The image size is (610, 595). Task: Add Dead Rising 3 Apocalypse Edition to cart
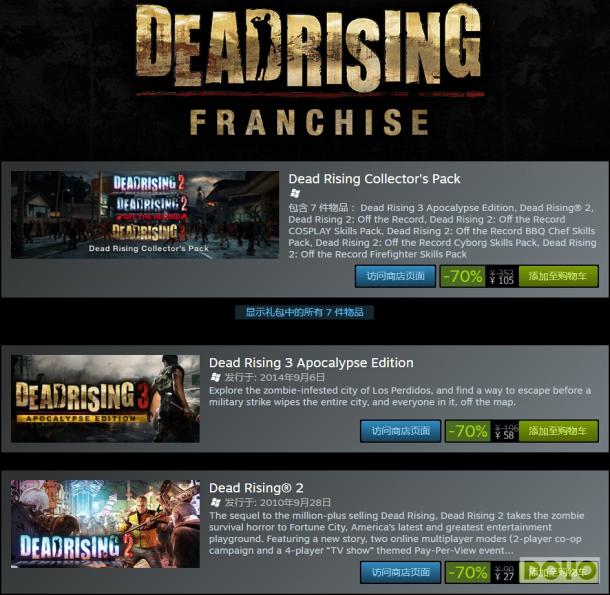(x=558, y=431)
